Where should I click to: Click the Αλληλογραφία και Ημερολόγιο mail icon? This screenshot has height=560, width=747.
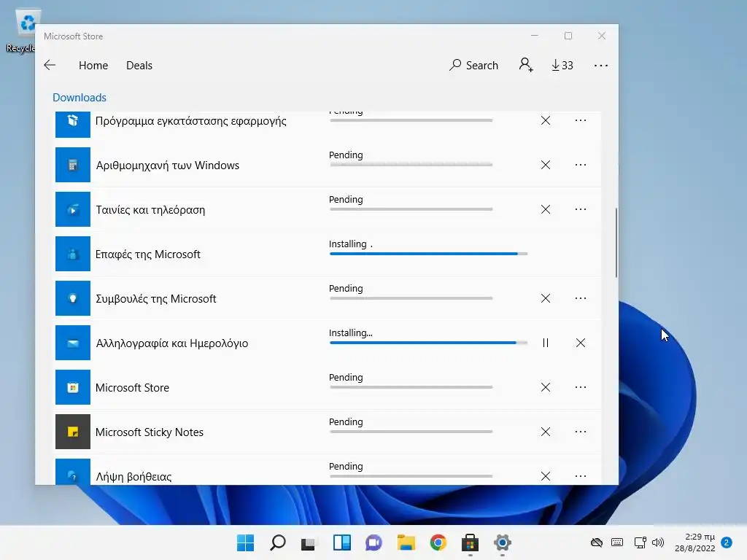point(73,343)
